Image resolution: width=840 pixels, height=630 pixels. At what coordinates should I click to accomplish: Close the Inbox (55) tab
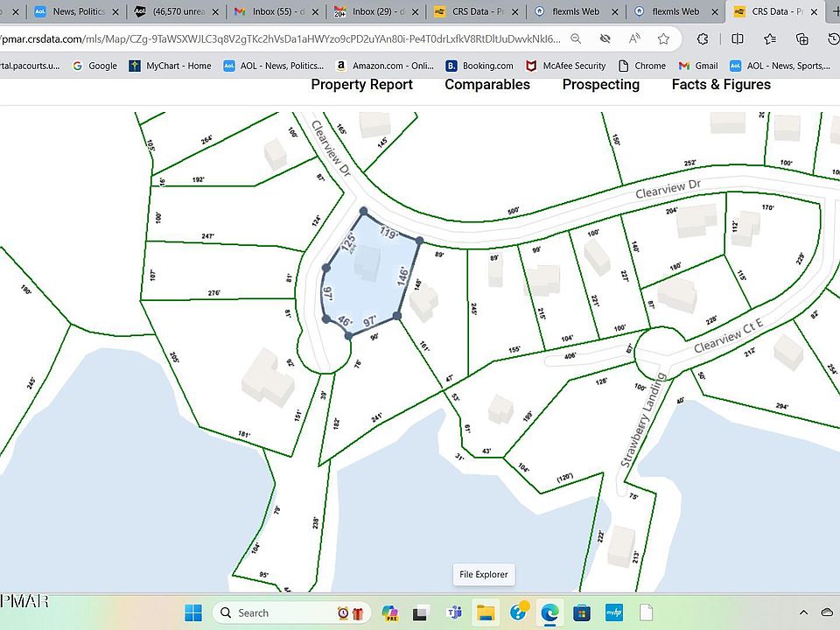coord(315,11)
